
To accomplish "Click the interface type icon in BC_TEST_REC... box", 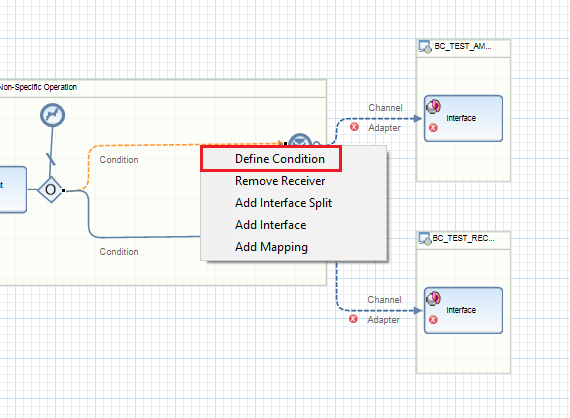I will point(433,298).
